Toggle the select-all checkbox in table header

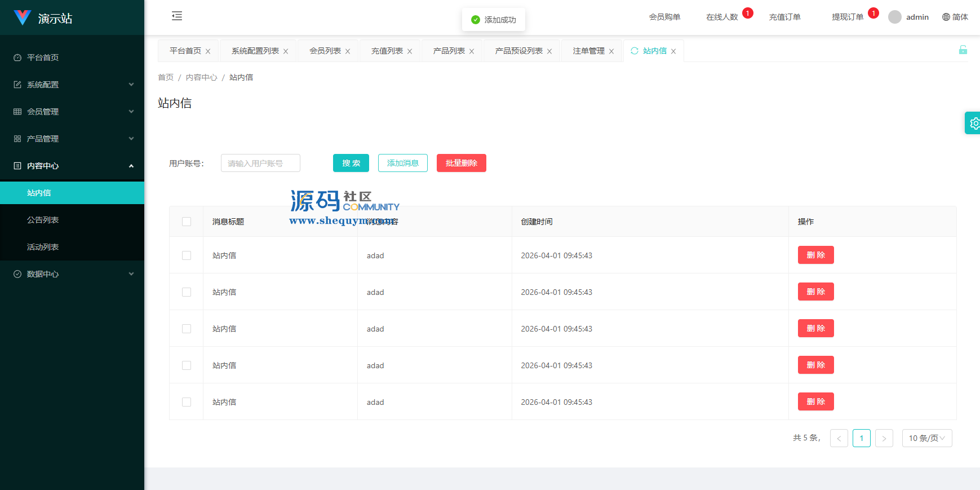pyautogui.click(x=187, y=222)
